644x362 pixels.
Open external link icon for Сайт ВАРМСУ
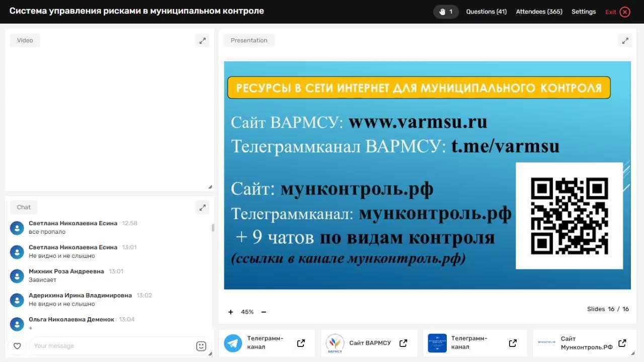click(403, 343)
